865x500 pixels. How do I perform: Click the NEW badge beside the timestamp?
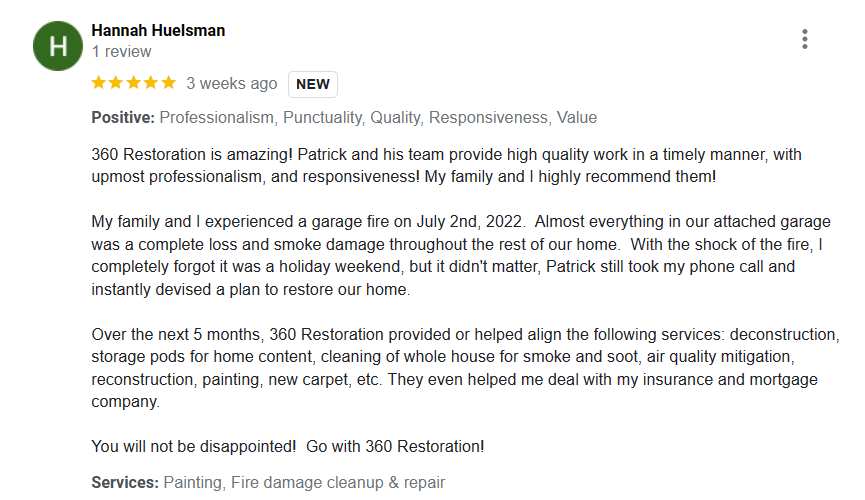(x=313, y=84)
